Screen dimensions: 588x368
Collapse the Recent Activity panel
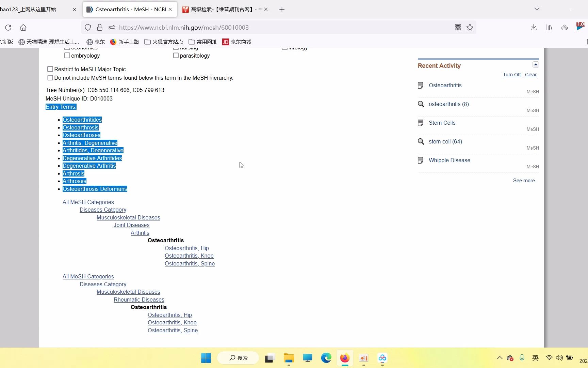point(536,65)
